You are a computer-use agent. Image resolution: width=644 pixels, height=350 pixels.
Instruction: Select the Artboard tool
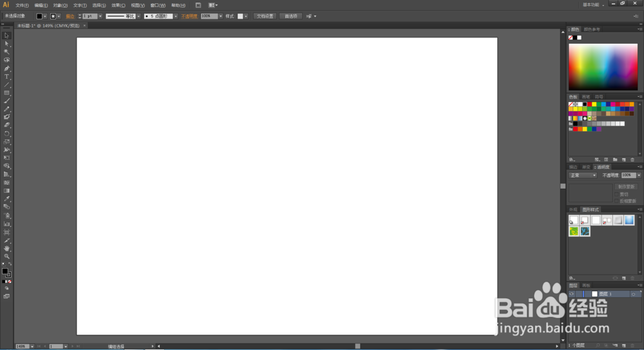click(6, 233)
